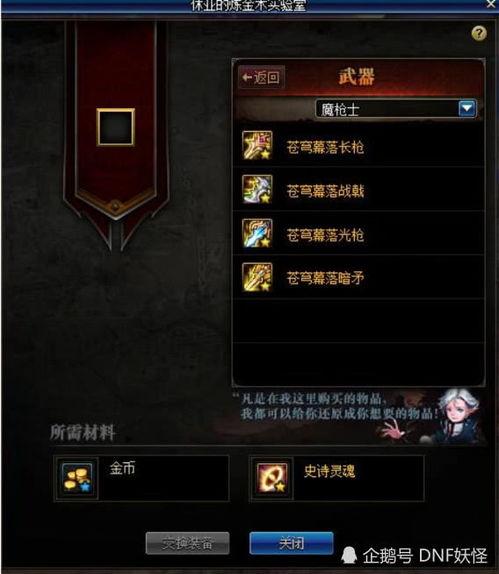Click the 史诗灵魂 epic soul icon
This screenshot has width=499, height=574.
(x=271, y=478)
